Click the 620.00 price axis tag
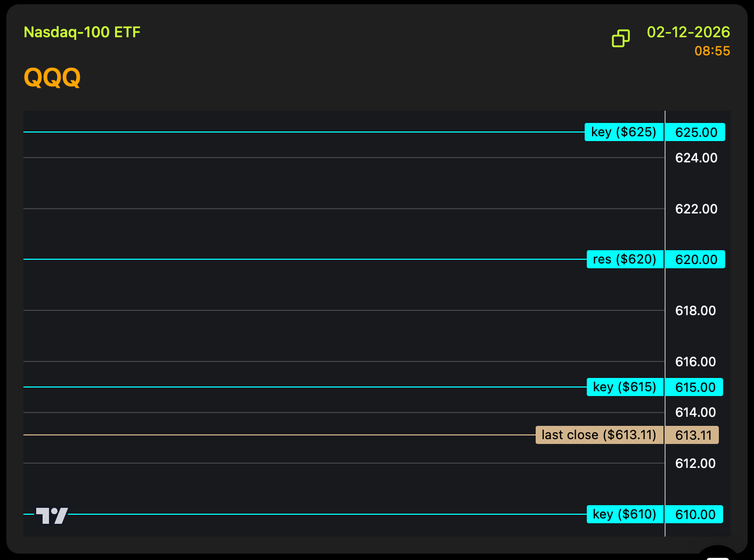Viewport: 754px width, 560px height. click(695, 259)
